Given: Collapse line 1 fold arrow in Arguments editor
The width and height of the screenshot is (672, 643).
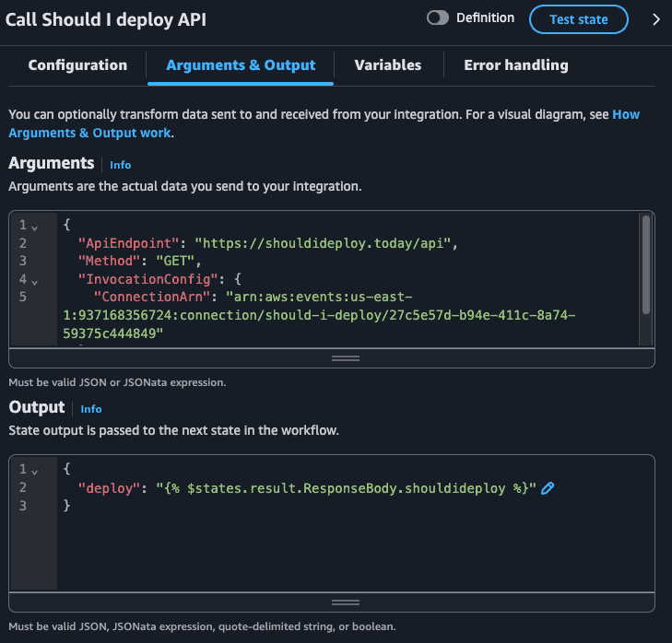Looking at the screenshot, I should pyautogui.click(x=35, y=228).
